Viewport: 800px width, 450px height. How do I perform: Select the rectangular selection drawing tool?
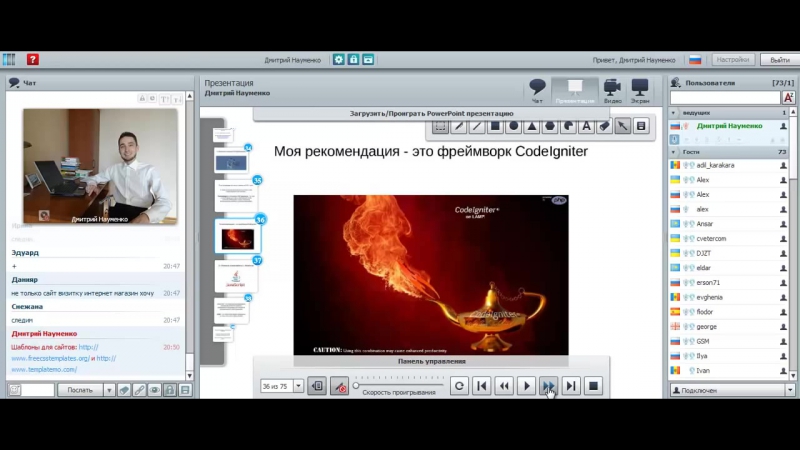pos(440,126)
